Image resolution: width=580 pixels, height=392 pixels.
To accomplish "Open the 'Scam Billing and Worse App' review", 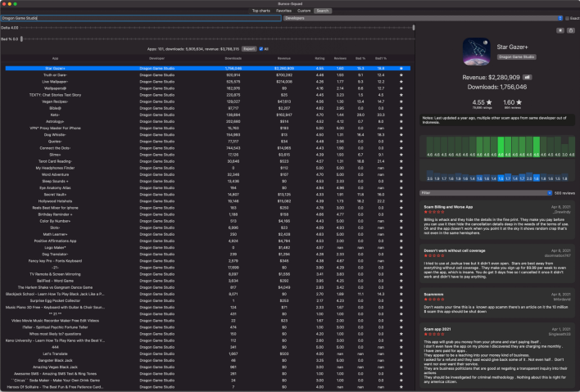I will (x=496, y=221).
